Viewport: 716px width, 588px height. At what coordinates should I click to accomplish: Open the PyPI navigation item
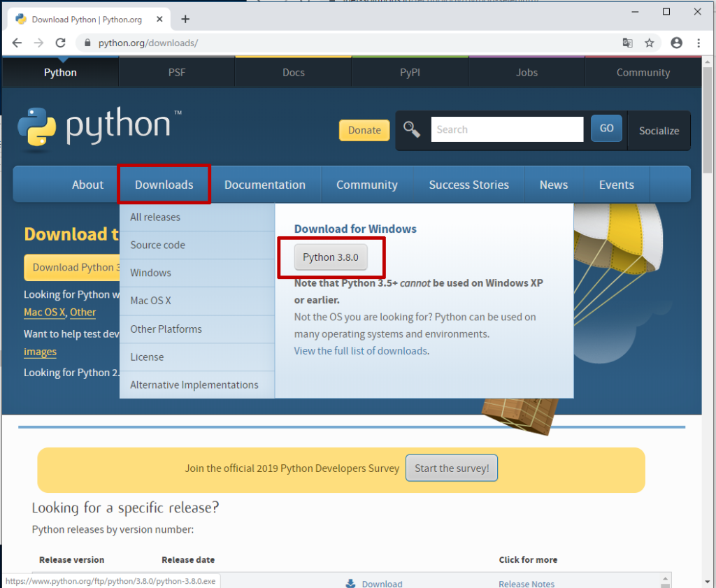pyautogui.click(x=409, y=72)
